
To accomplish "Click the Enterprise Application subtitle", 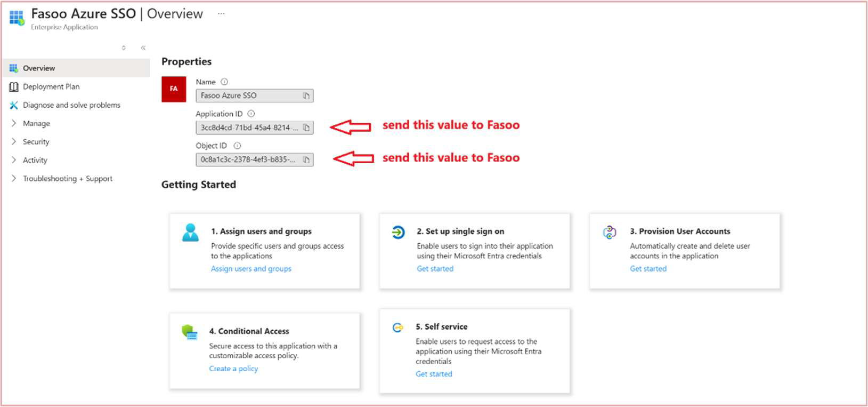I will pos(64,27).
